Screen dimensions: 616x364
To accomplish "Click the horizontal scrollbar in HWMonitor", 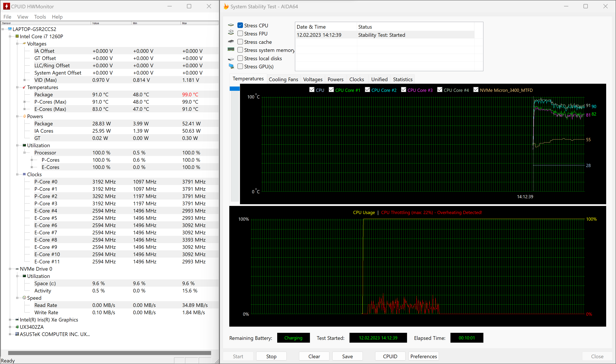I will click(x=109, y=353).
